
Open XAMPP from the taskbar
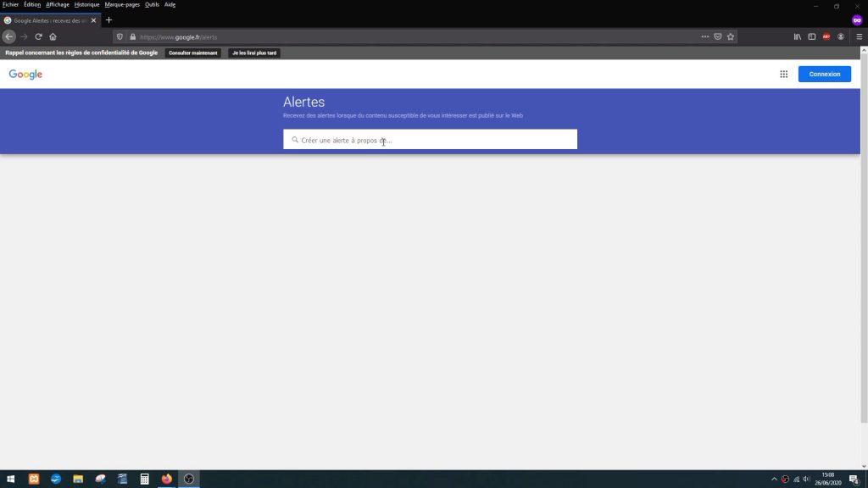[x=34, y=480]
